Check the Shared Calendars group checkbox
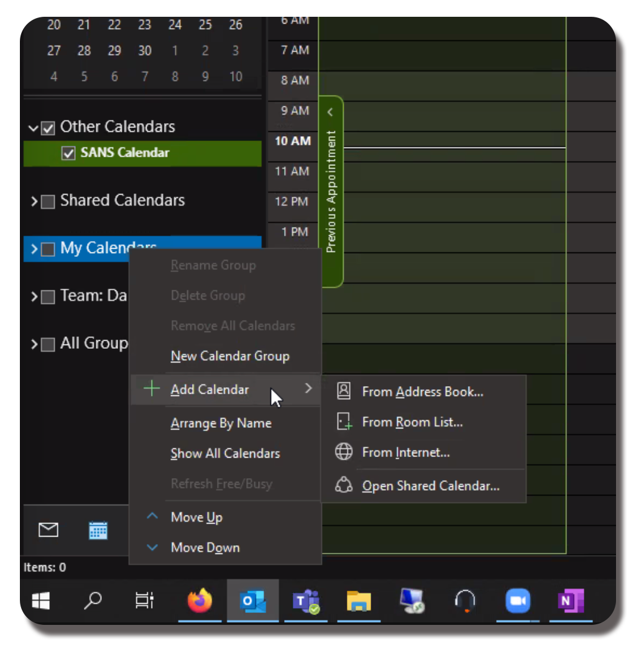The height and width of the screenshot is (651, 644). tap(48, 201)
